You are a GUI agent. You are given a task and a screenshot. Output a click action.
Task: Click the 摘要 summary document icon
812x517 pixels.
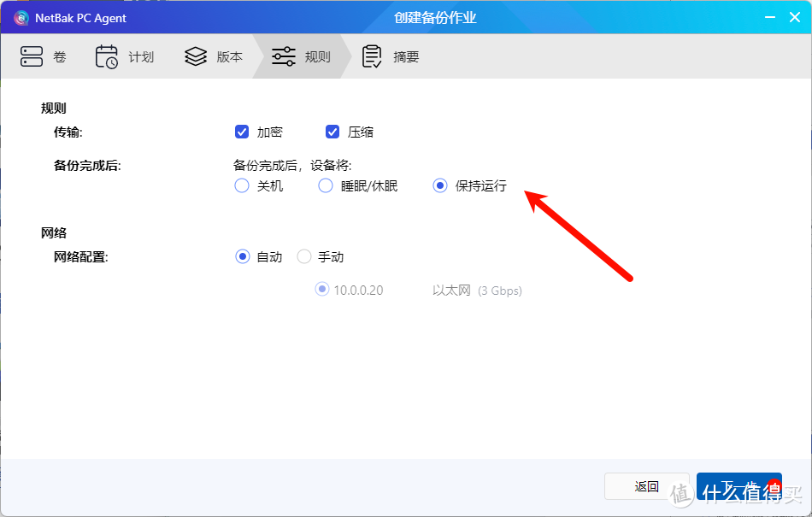[371, 56]
